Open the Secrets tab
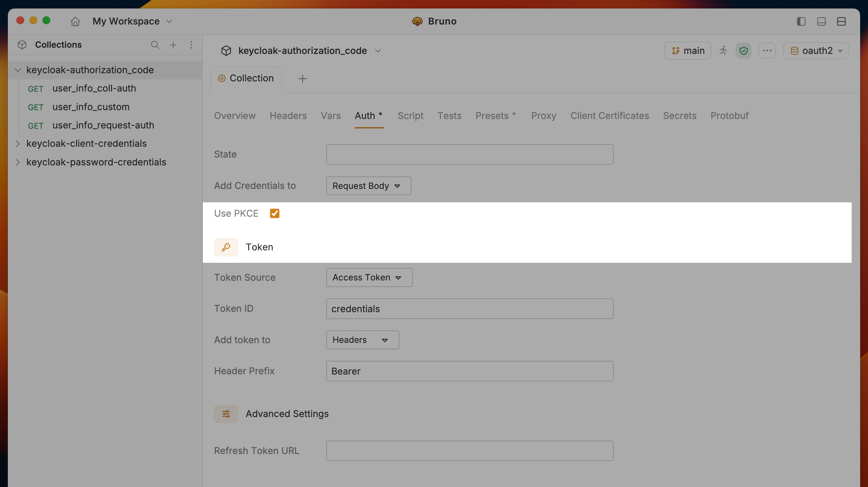Viewport: 868px width, 487px height. 680,116
